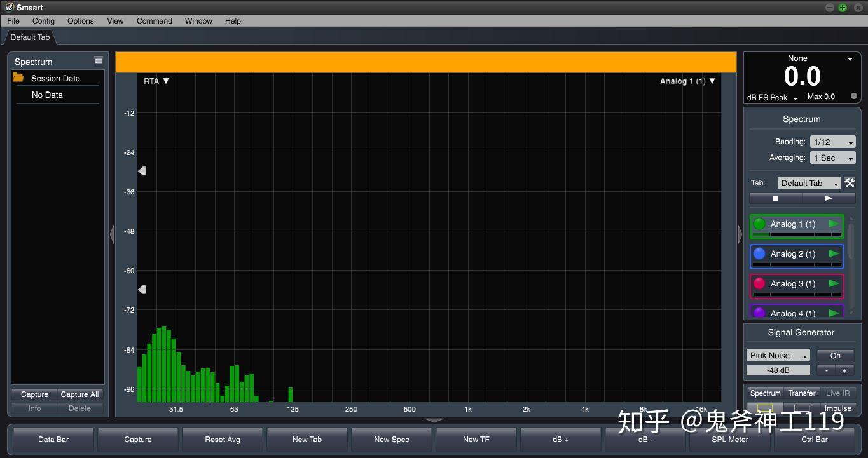Click the Smaart v8 app logo icon

click(9, 7)
